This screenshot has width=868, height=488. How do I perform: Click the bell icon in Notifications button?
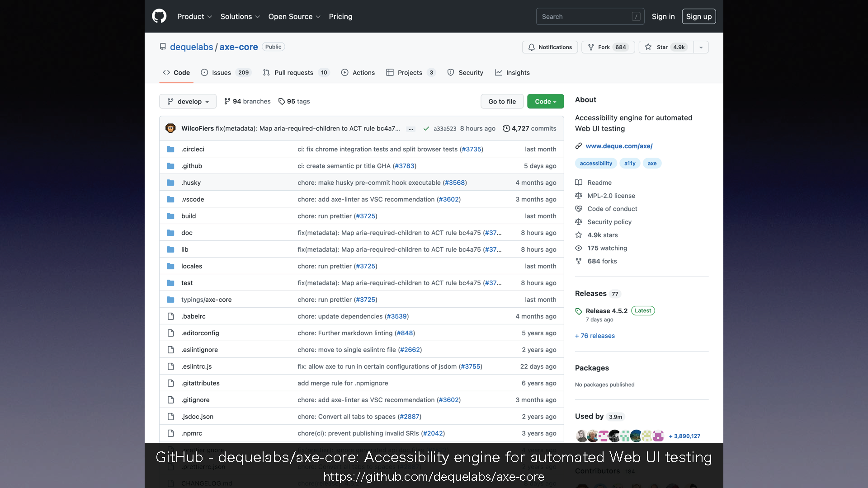pos(532,47)
